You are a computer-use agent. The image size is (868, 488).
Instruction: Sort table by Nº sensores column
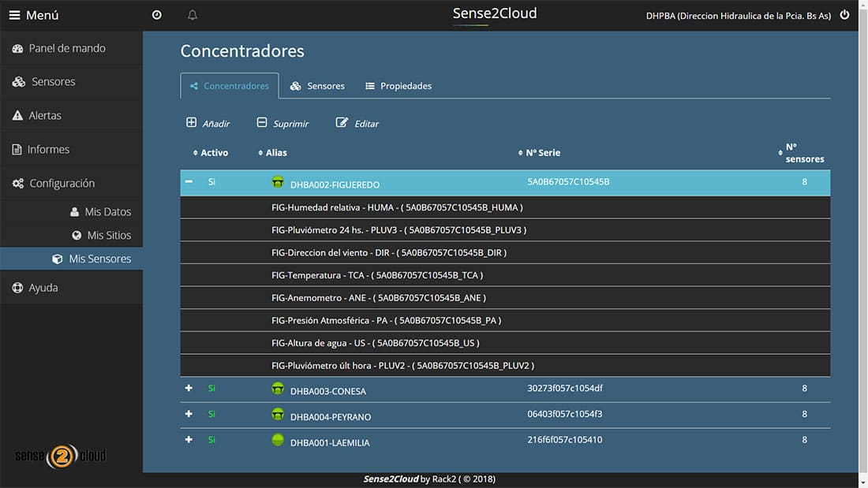[801, 153]
